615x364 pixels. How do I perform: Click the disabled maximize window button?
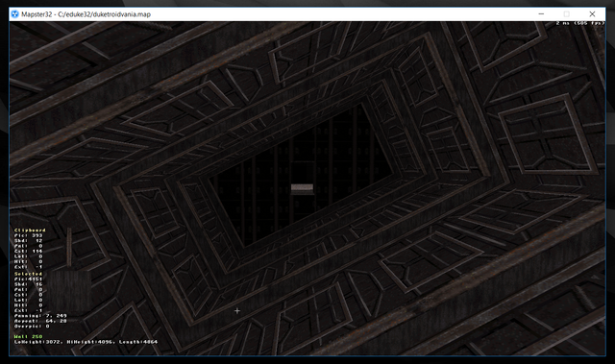[566, 14]
